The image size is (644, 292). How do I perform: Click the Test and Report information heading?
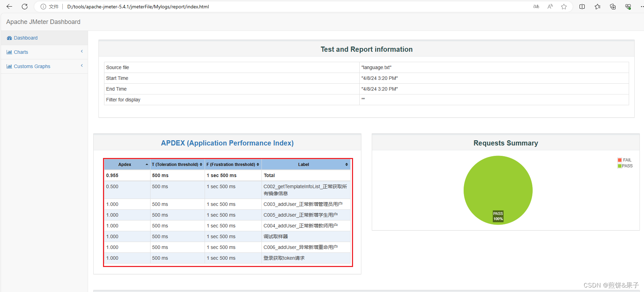tap(367, 49)
